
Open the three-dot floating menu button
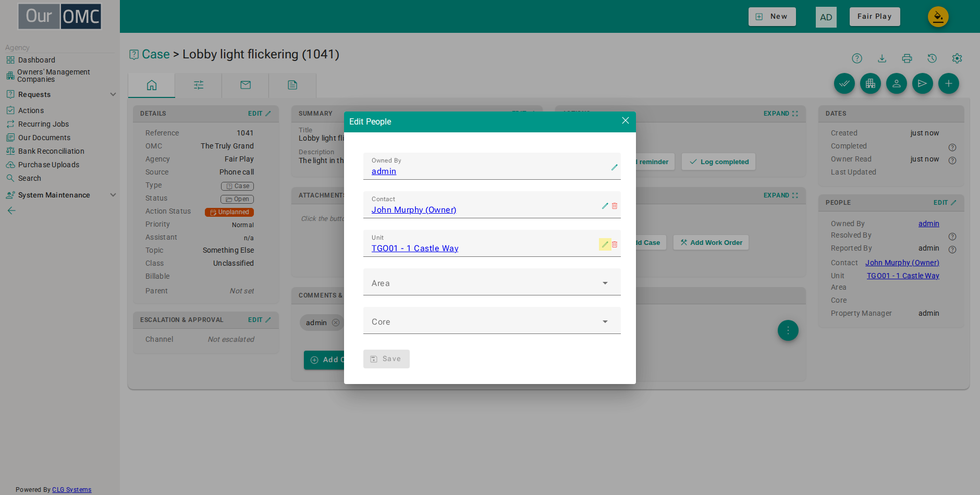click(x=788, y=330)
